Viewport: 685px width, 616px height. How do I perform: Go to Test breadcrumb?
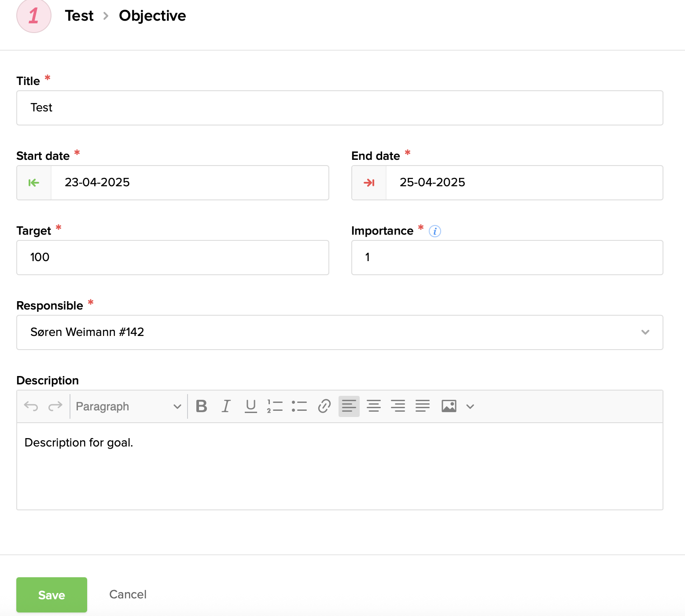pos(79,16)
